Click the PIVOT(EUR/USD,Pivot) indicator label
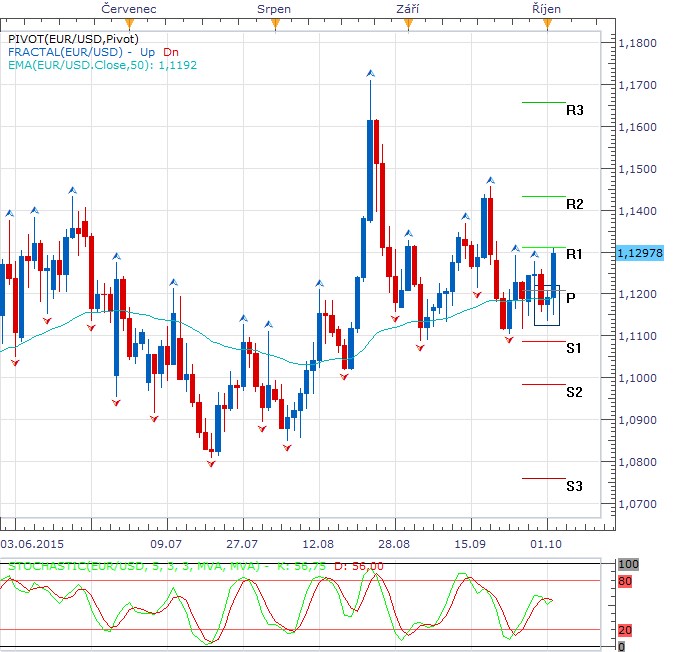Viewport: 673px width, 652px height. pos(66,38)
